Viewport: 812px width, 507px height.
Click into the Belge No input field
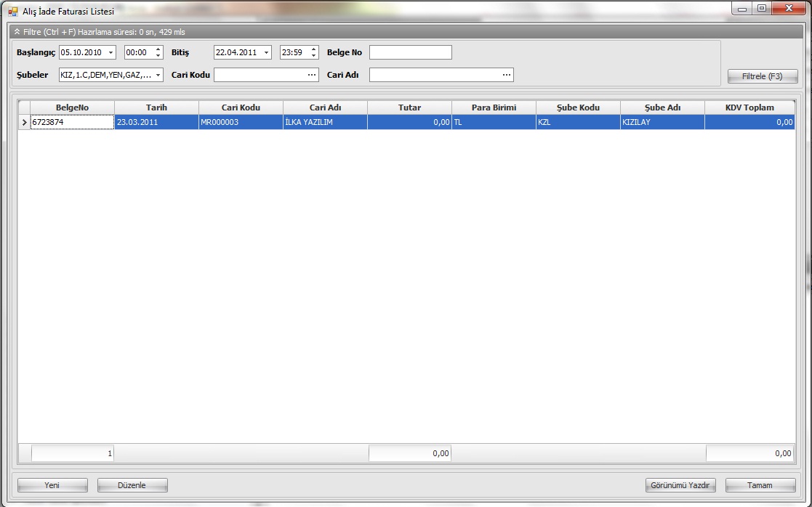click(410, 52)
